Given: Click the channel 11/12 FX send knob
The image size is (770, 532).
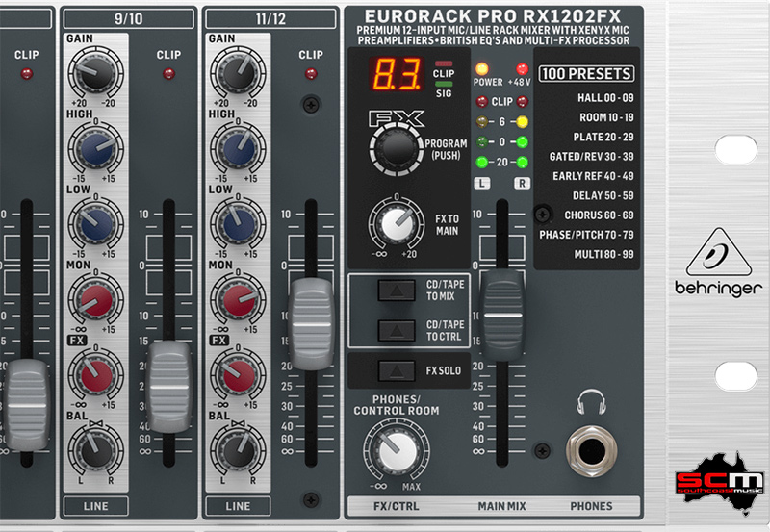Looking at the screenshot, I should (x=238, y=375).
